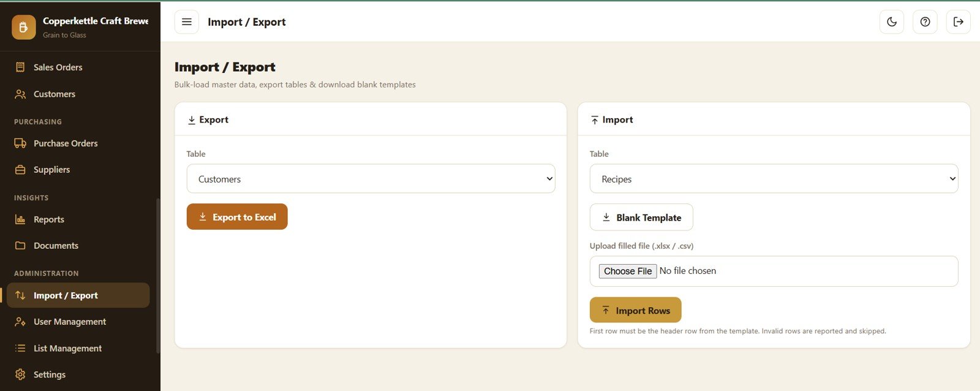Click the INSIGHTS section label

click(31, 198)
